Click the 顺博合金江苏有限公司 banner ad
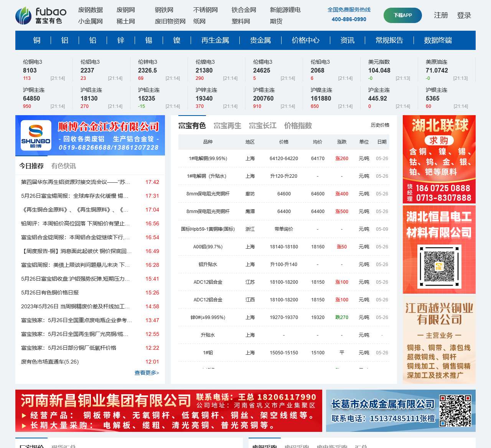 coord(90,135)
